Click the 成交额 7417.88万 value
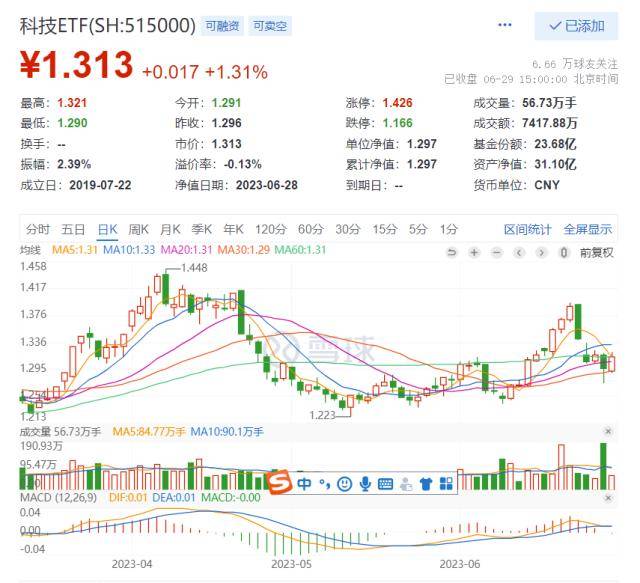 click(x=549, y=123)
